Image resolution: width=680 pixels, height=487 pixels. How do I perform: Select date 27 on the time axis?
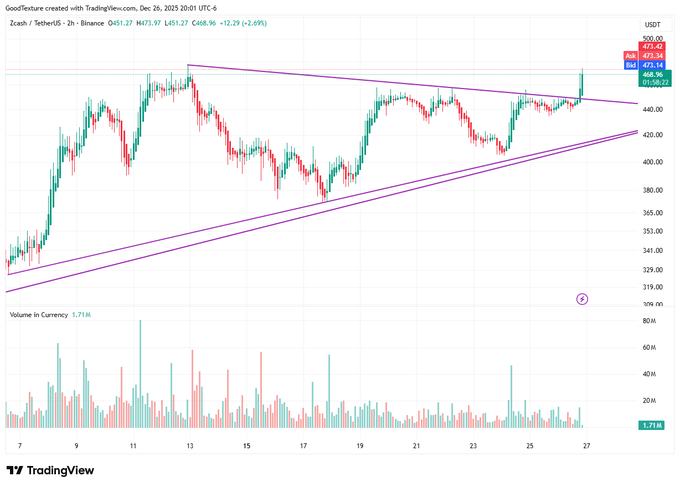point(587,447)
